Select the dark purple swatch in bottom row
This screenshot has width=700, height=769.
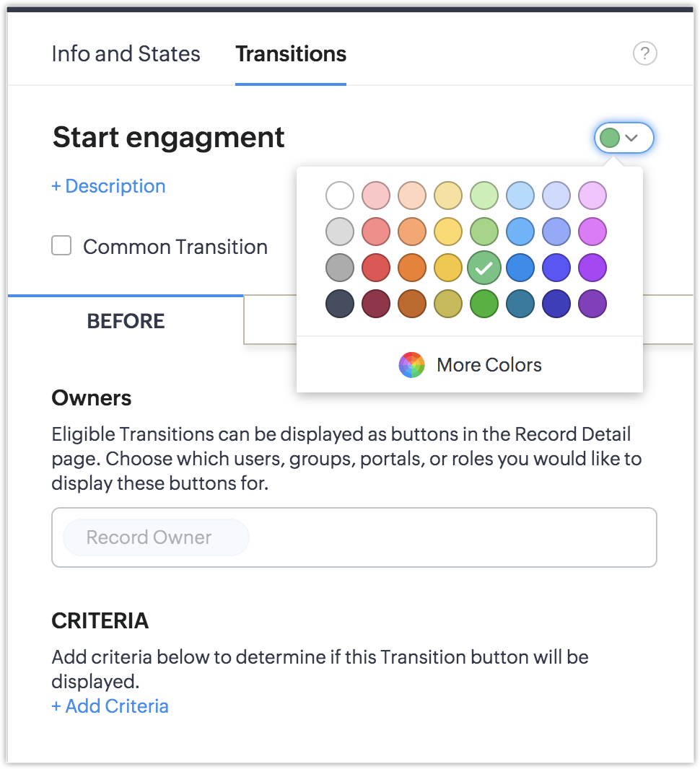pos(592,304)
